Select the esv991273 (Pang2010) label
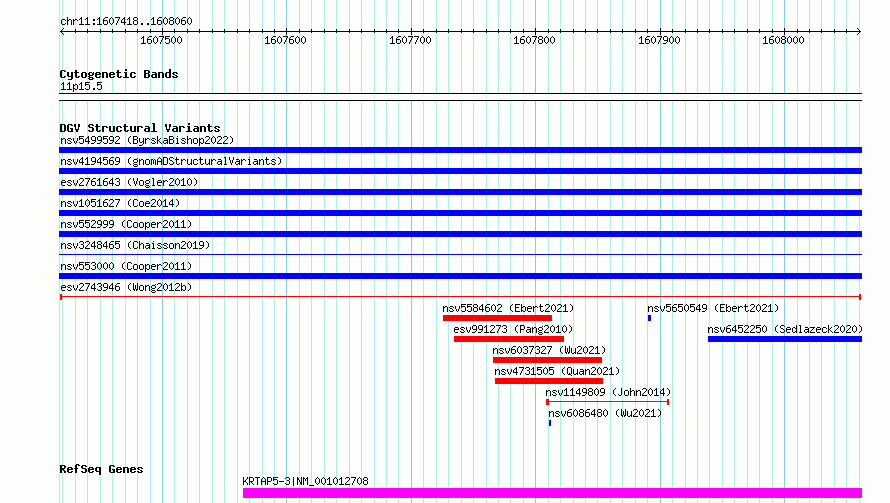890x503 pixels. [513, 329]
